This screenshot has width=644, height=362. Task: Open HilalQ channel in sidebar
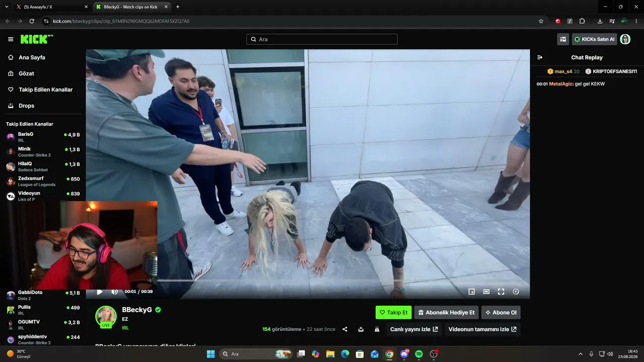coord(43,166)
